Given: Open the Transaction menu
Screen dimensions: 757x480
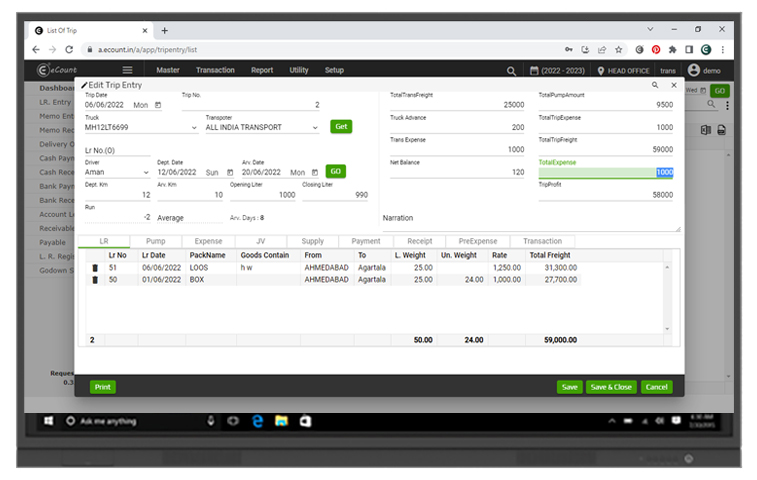Looking at the screenshot, I should tap(215, 70).
